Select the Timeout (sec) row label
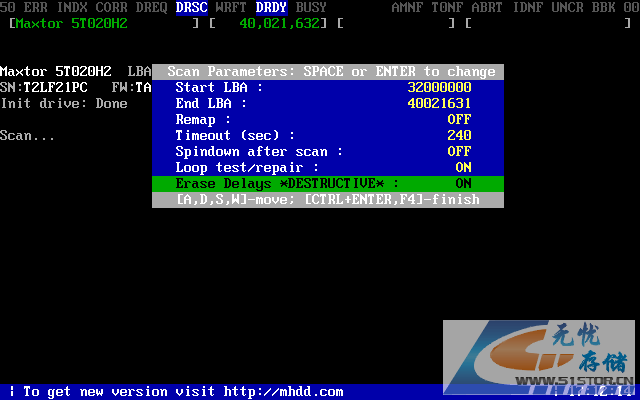Image resolution: width=640 pixels, height=400 pixels. tap(235, 135)
